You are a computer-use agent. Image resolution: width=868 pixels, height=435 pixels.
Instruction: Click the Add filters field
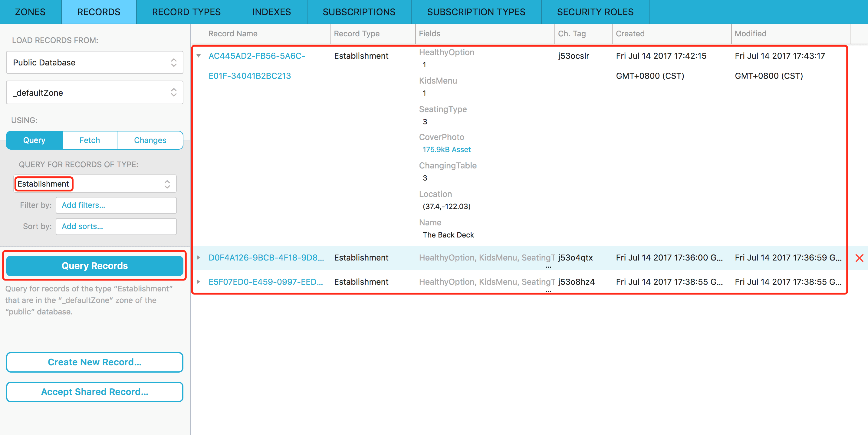pos(116,205)
